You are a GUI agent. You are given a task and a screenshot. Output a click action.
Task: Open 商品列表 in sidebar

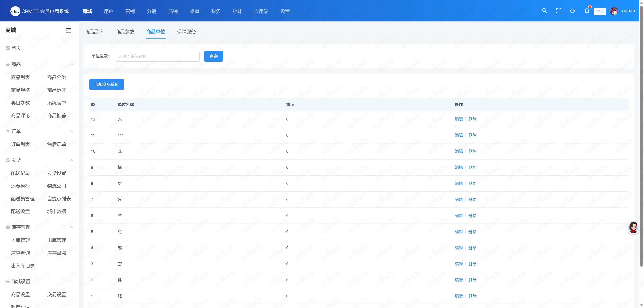pos(20,77)
